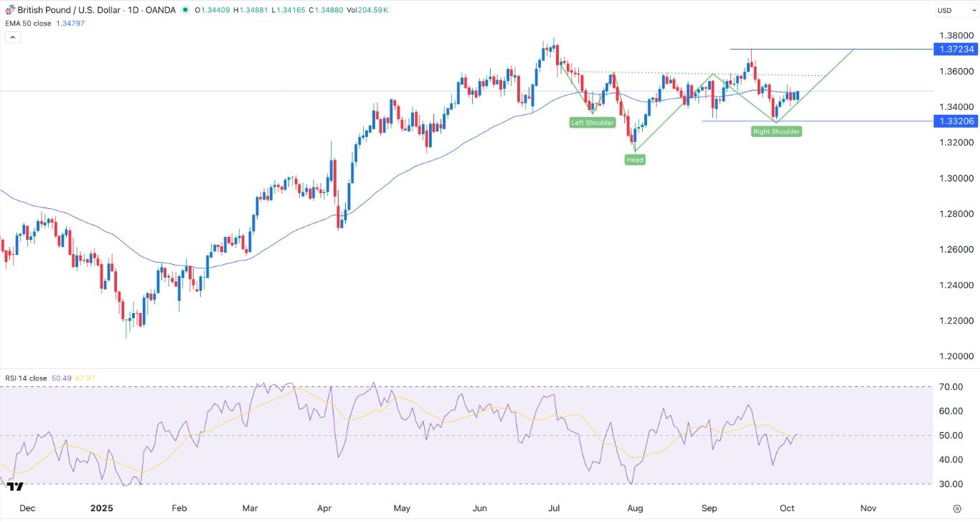Click the TradingView logo watermark
The image size is (980, 522).
click(16, 485)
